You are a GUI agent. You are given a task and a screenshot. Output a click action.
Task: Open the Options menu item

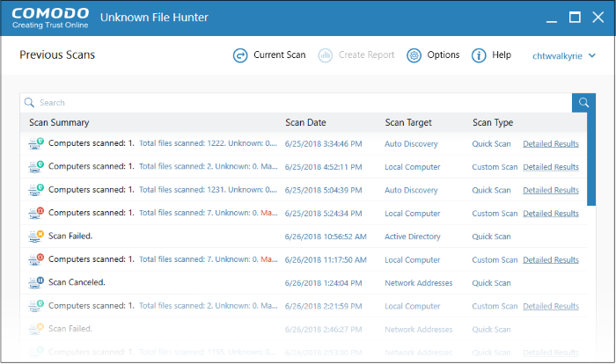pyautogui.click(x=444, y=55)
